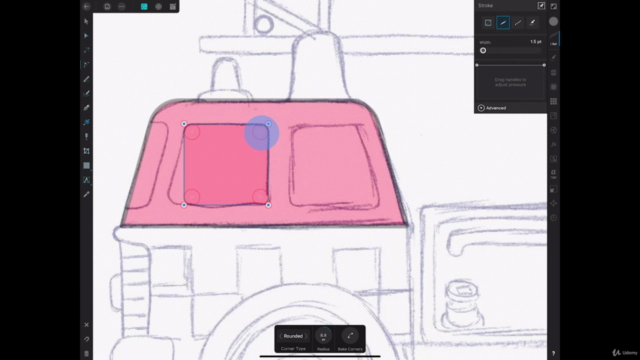Click the icon beside Stroke panel title
This screenshot has height=360, width=640.
pos(541,6)
